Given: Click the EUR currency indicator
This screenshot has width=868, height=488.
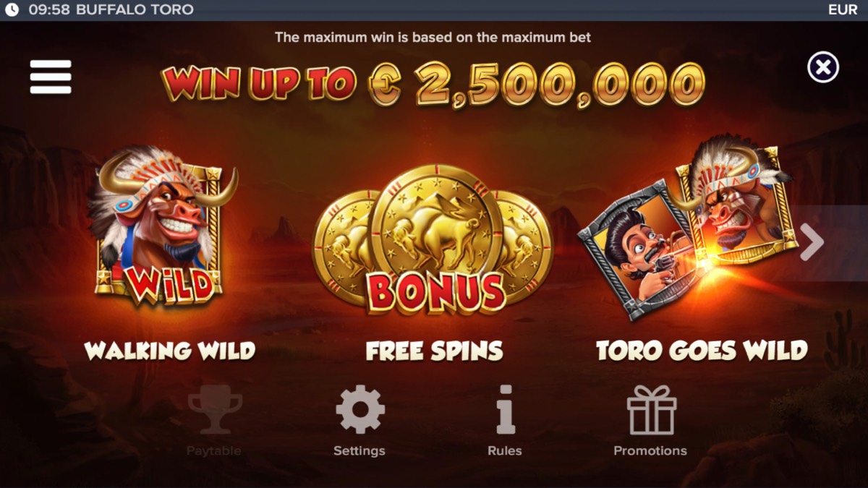Looking at the screenshot, I should pyautogui.click(x=843, y=10).
